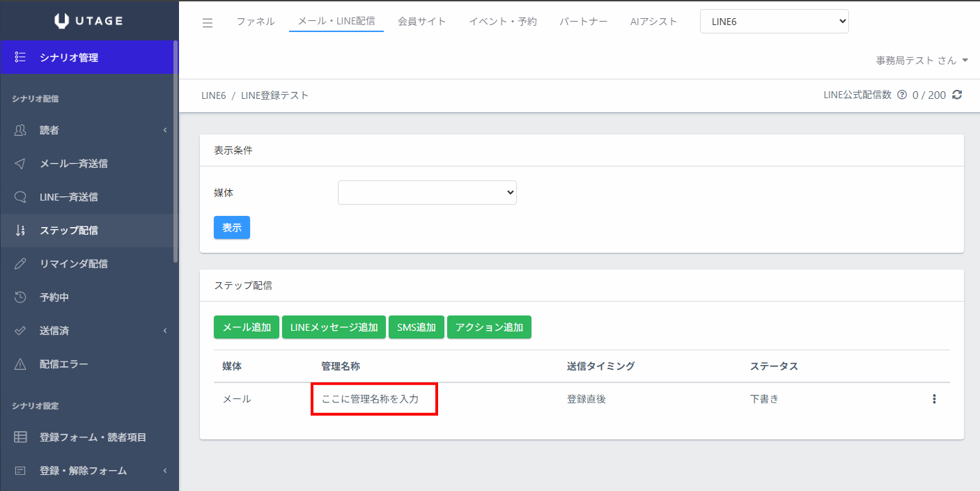Click the メール一斉送信 paper plane icon
Screen dimensions: 980x491
[20, 164]
